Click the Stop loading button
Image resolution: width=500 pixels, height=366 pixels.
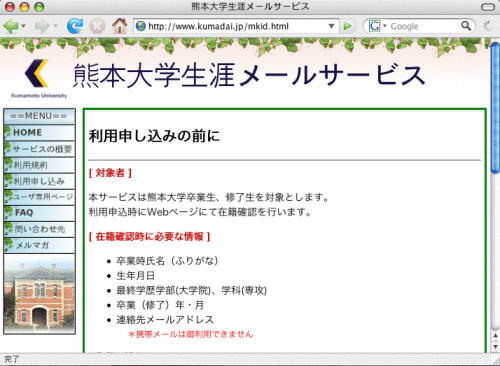[97, 26]
